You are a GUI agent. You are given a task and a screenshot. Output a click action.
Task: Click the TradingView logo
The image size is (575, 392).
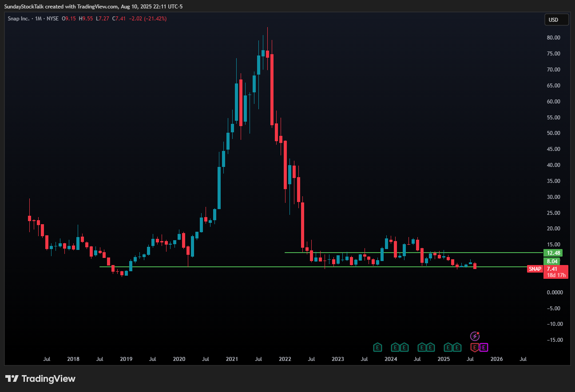click(40, 379)
